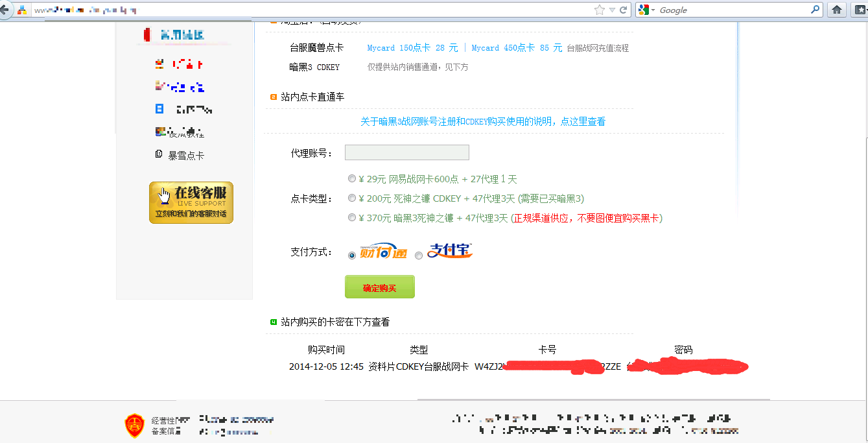Open the URL history dropdown arrow
The image size is (868, 443).
pos(612,10)
